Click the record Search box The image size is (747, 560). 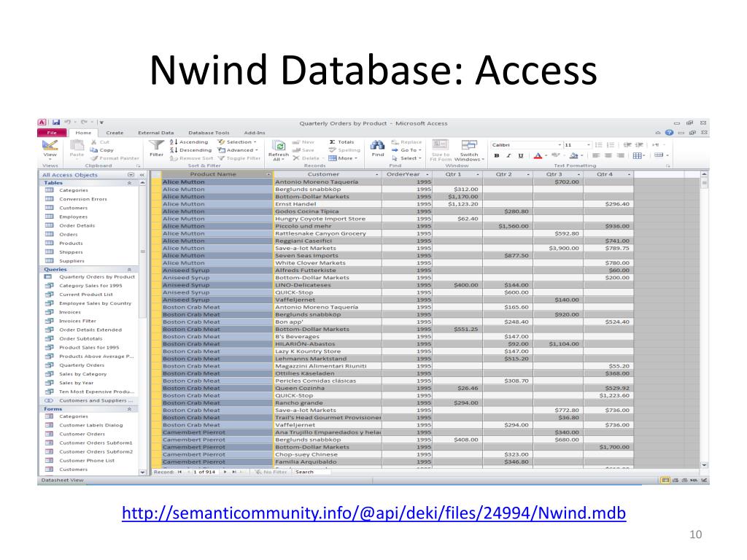(x=311, y=472)
